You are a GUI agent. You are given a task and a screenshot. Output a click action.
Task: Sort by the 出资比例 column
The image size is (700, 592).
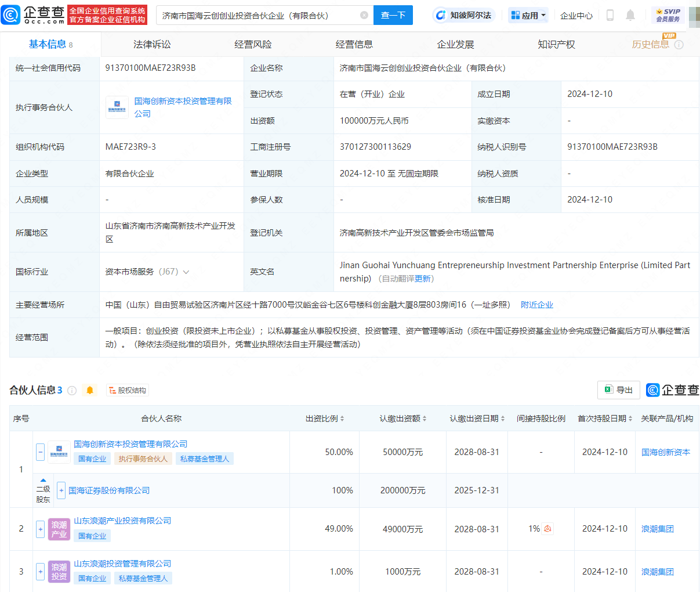point(325,418)
